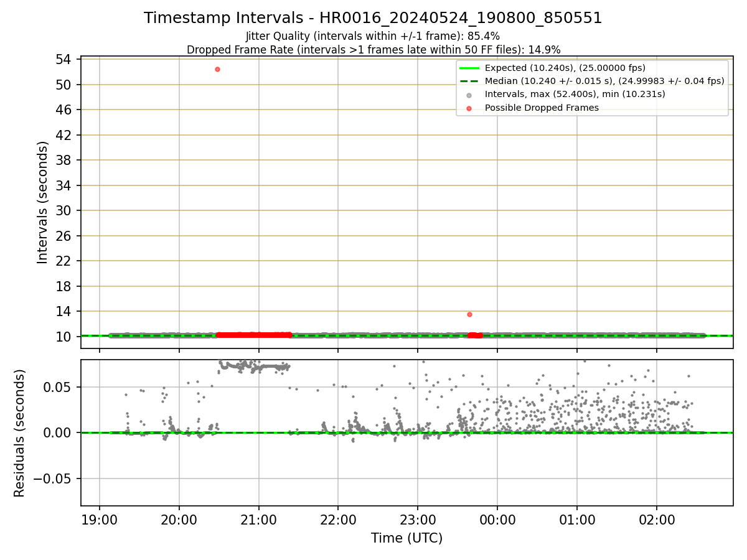Select the 'Jitter Quality' 85.4% subtitle line
747x560 pixels.
tap(373, 36)
